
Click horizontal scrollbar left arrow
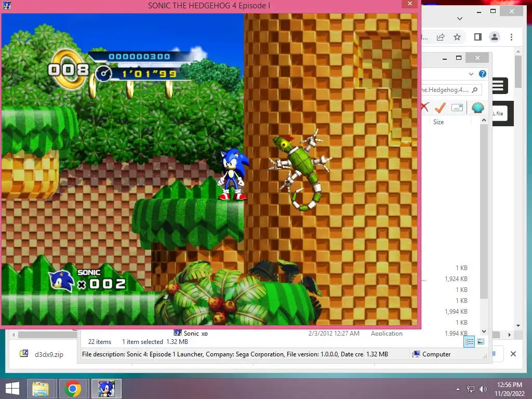point(13,335)
